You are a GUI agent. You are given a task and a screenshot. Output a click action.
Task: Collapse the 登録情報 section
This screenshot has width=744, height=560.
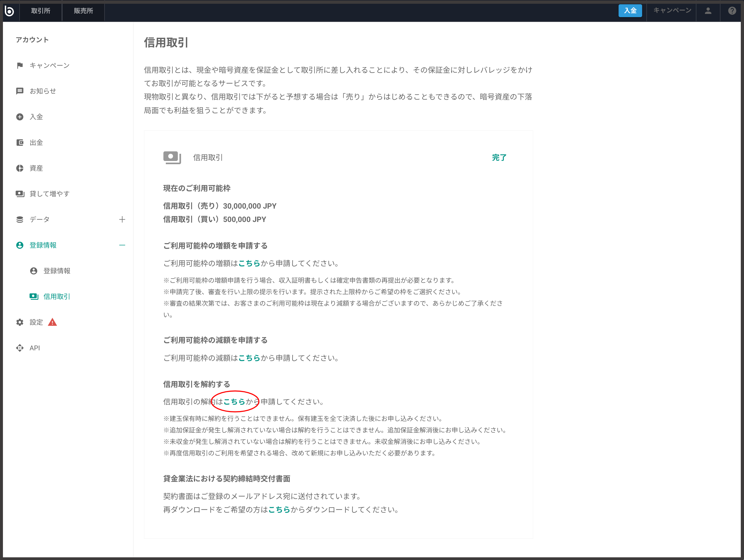122,245
